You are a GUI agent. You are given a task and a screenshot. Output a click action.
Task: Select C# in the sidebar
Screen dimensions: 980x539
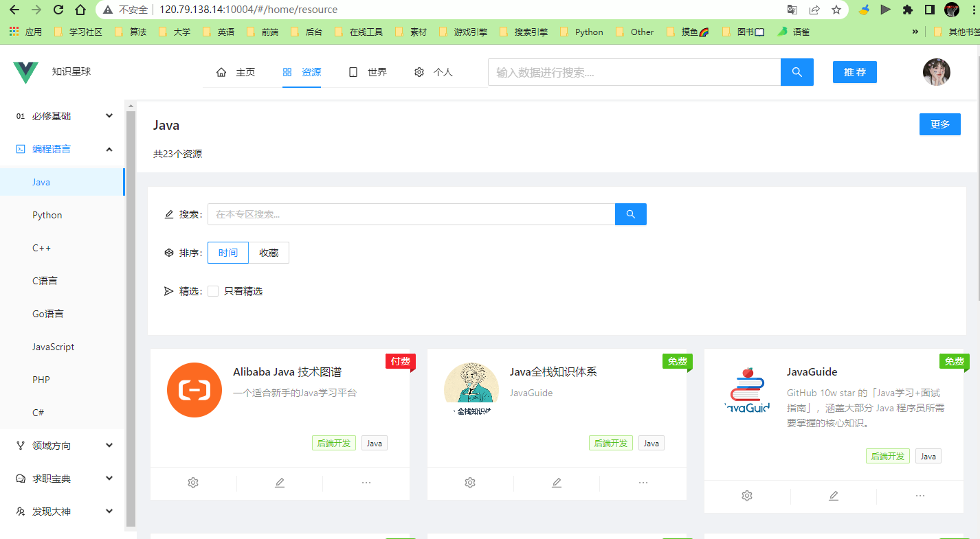(63, 413)
